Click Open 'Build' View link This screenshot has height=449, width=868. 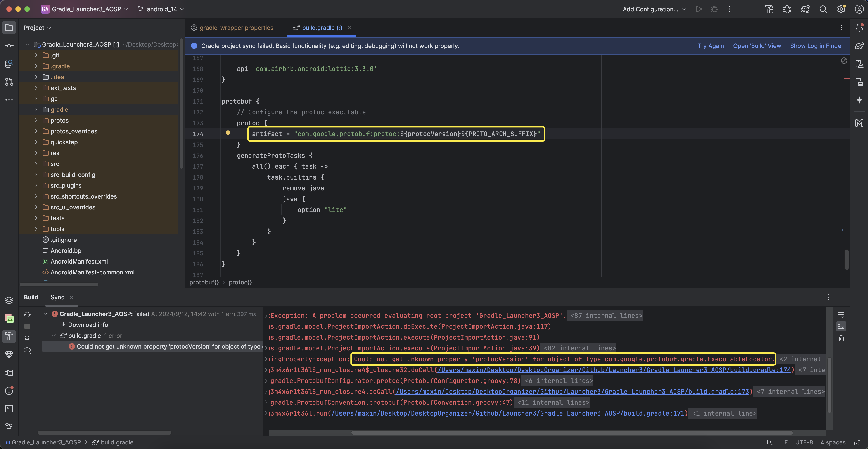click(757, 46)
